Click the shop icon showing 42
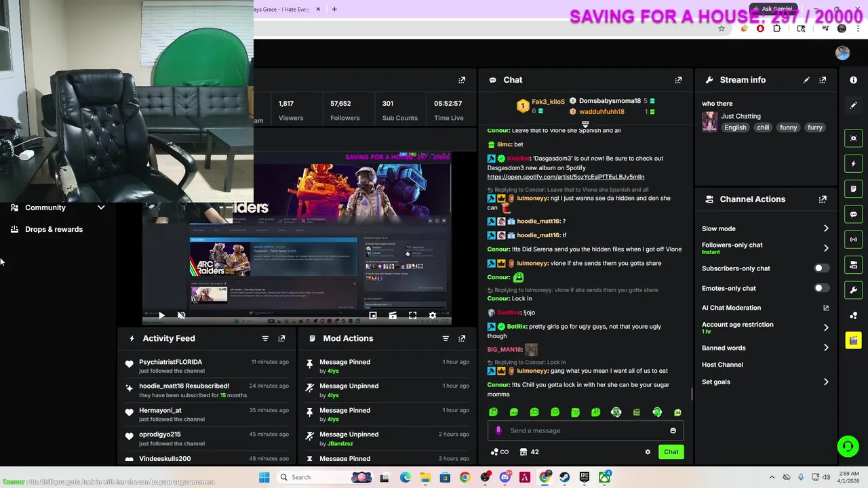This screenshot has height=488, width=868. point(529,452)
